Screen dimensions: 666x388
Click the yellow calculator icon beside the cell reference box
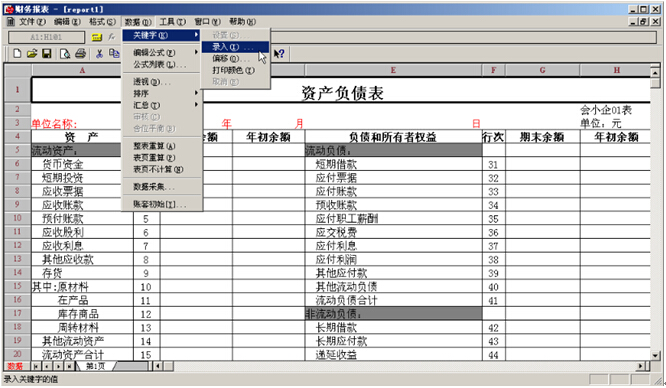pos(97,37)
